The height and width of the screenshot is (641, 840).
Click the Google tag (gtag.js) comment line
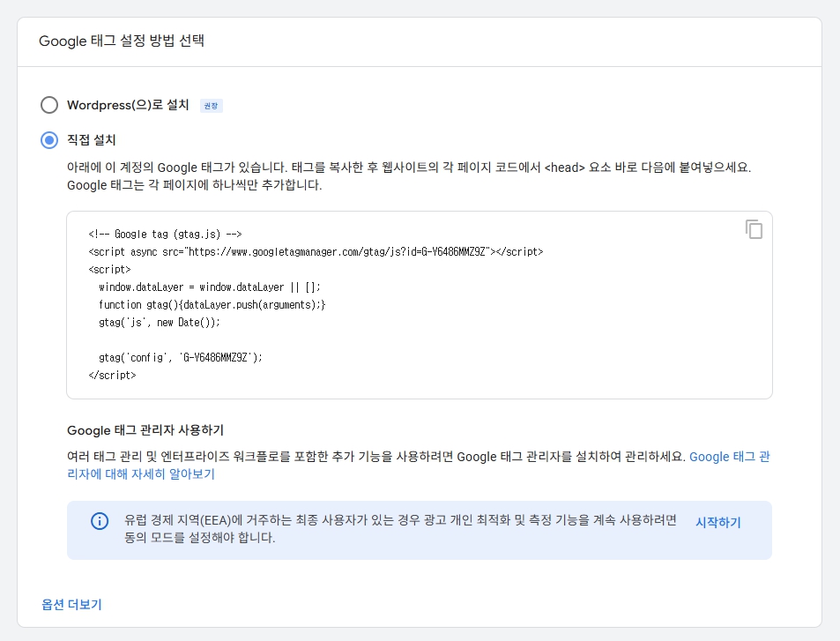point(165,235)
